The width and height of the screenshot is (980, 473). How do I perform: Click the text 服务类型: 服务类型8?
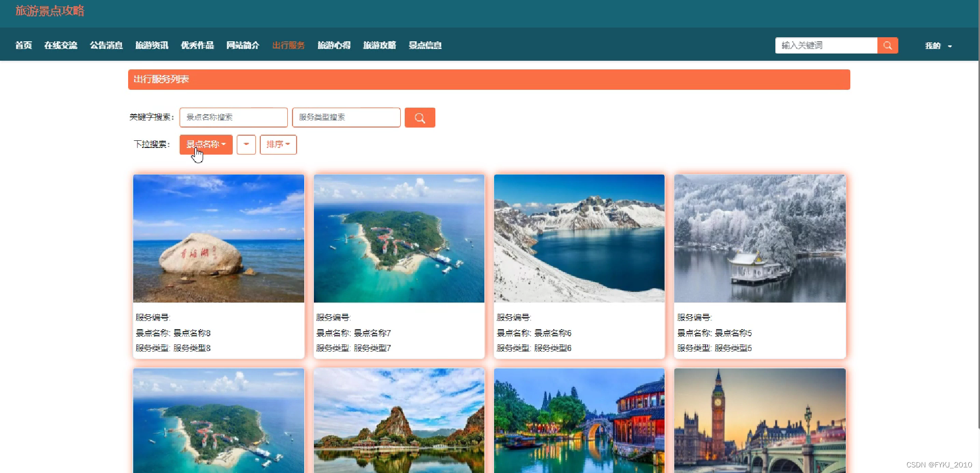[x=173, y=348]
